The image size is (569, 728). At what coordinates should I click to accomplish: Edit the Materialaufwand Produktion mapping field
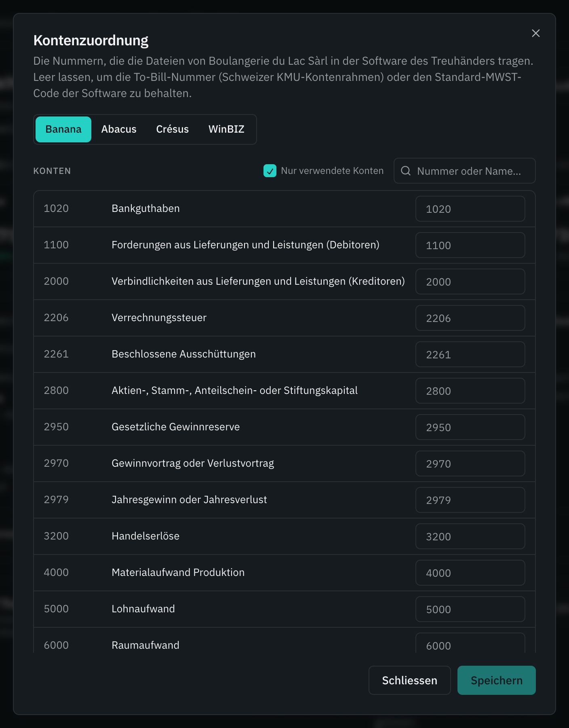[470, 573]
